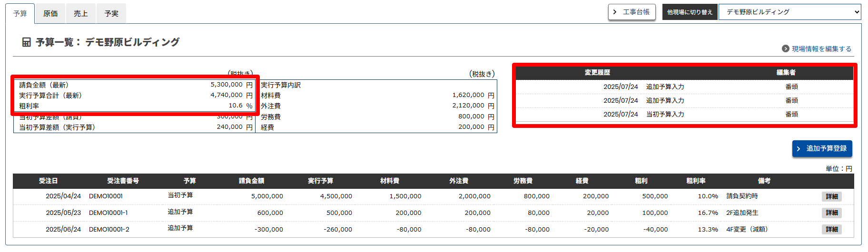Click the 4F変更（減額） remark cell
Viewport: 868px width, 252px height.
click(747, 229)
